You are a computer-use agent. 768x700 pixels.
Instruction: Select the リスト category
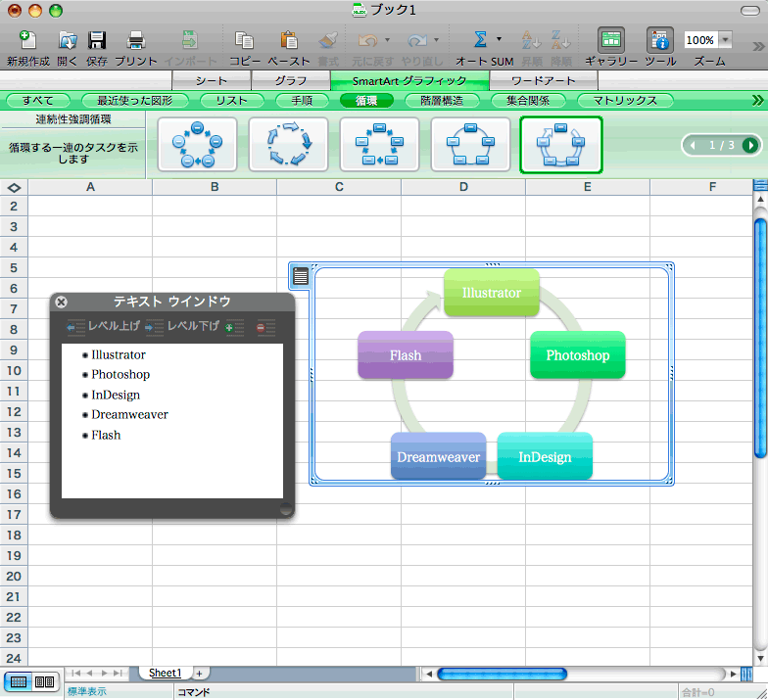click(231, 100)
